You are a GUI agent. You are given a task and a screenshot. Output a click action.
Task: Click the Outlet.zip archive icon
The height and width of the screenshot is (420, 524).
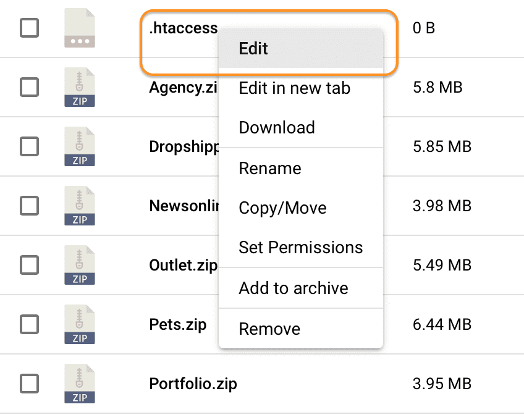point(80,265)
